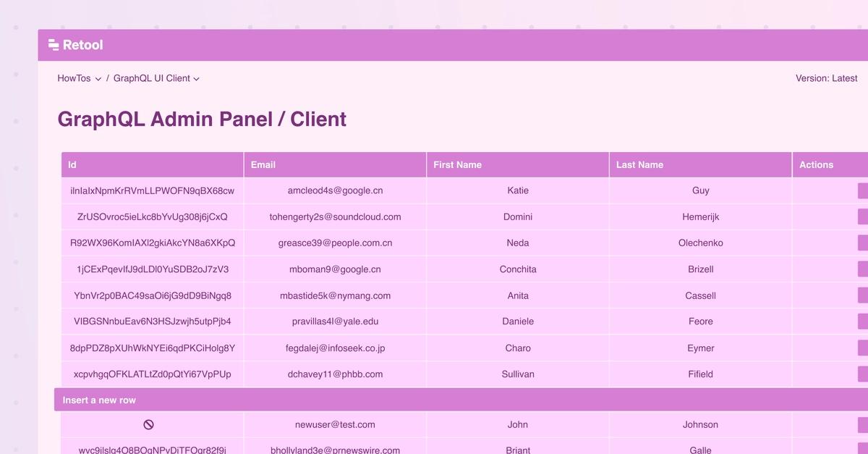The height and width of the screenshot is (454, 868).
Task: Click the John first name input field
Action: coord(518,424)
